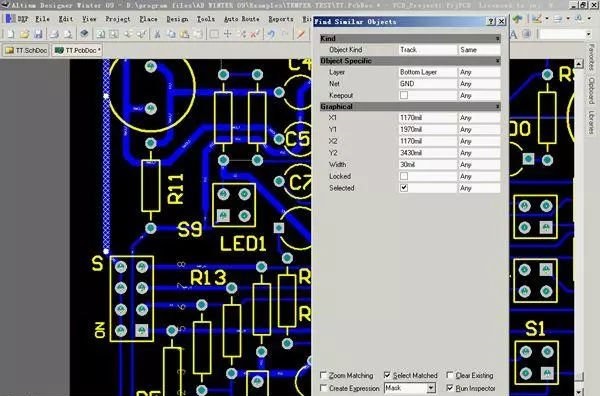Click the interactive routing green icon
The height and width of the screenshot is (396, 600).
517,18
